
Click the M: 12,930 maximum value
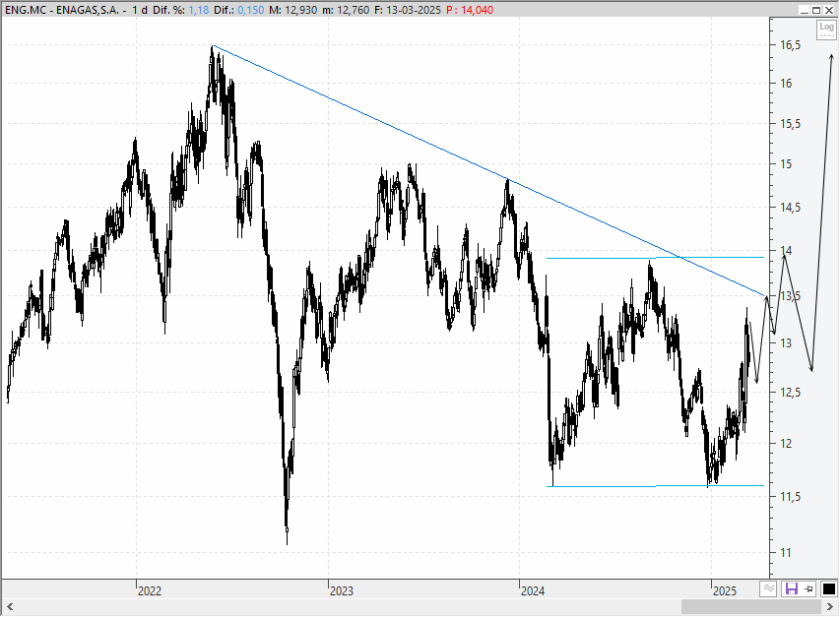click(293, 10)
